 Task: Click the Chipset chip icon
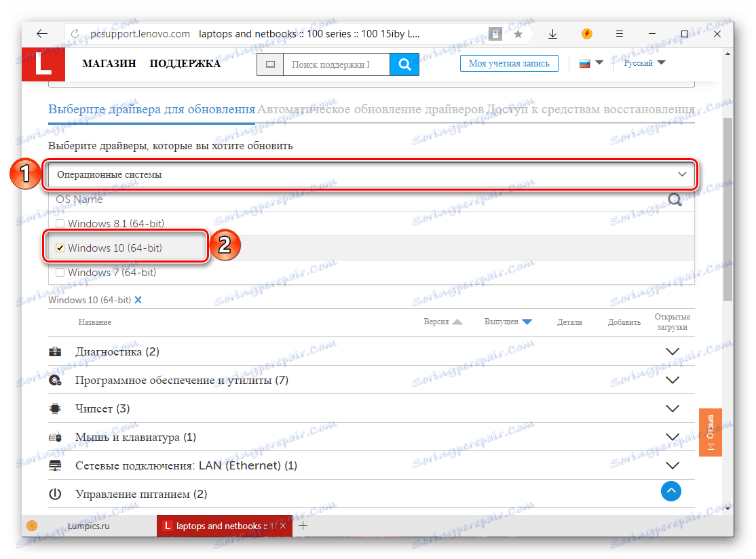coord(55,408)
